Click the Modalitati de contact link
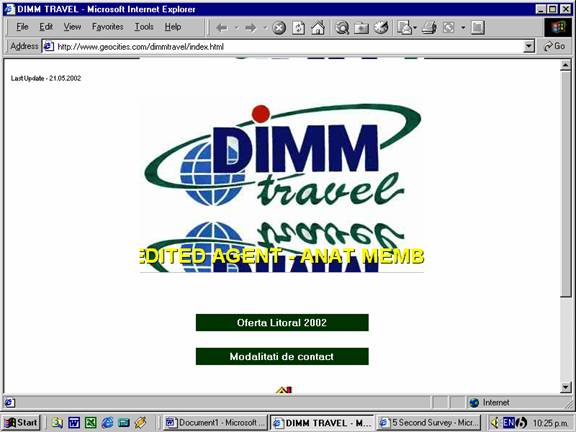The height and width of the screenshot is (432, 576). [282, 356]
